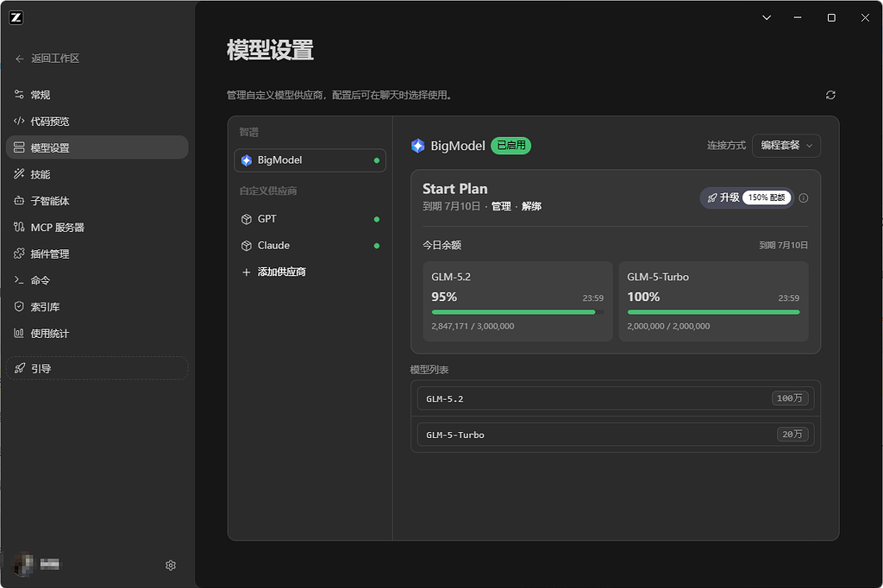Image resolution: width=883 pixels, height=588 pixels.
Task: Refresh providers with the reload icon
Action: click(830, 95)
